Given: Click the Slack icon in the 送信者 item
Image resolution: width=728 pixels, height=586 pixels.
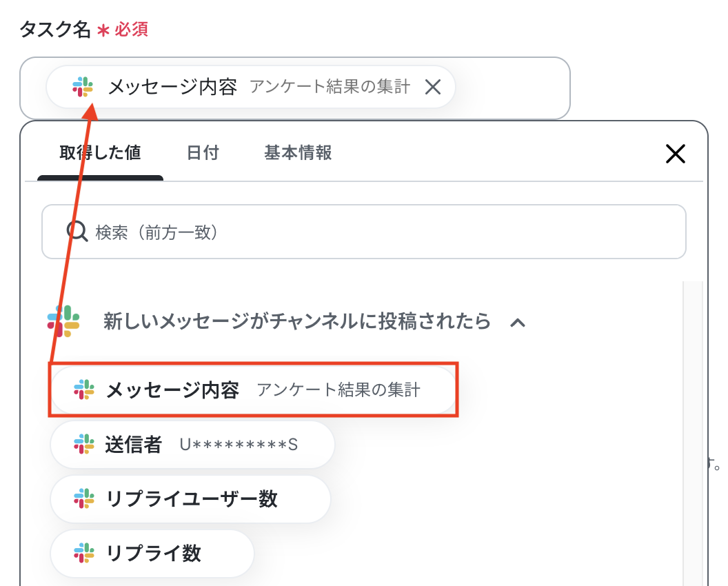Looking at the screenshot, I should pyautogui.click(x=84, y=445).
